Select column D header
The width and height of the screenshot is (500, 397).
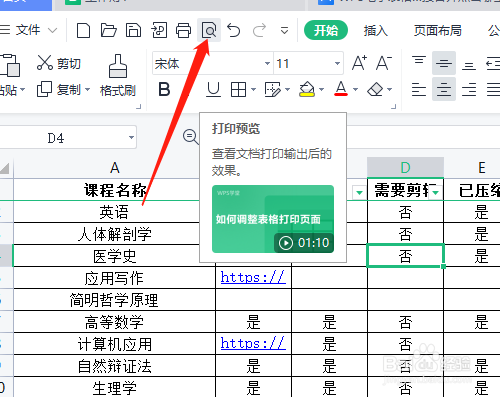405,168
